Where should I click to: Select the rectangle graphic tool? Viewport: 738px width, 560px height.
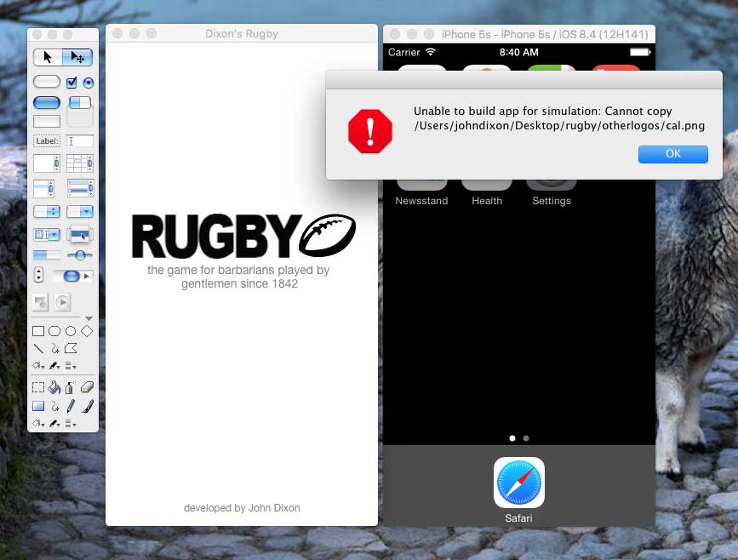[38, 331]
